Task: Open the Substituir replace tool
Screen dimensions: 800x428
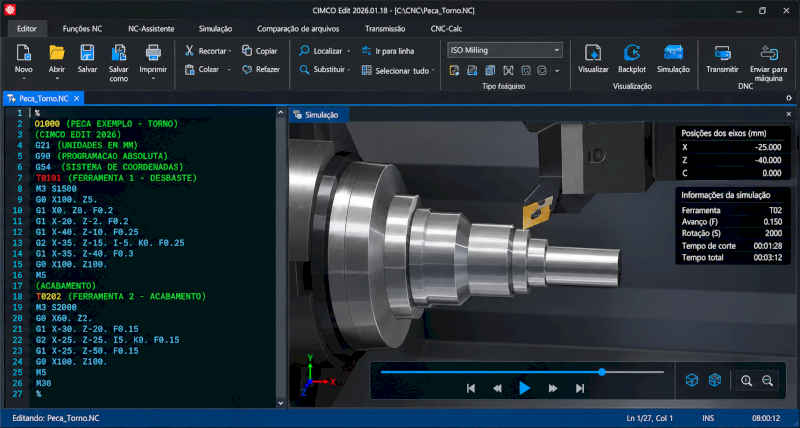Action: click(x=322, y=69)
